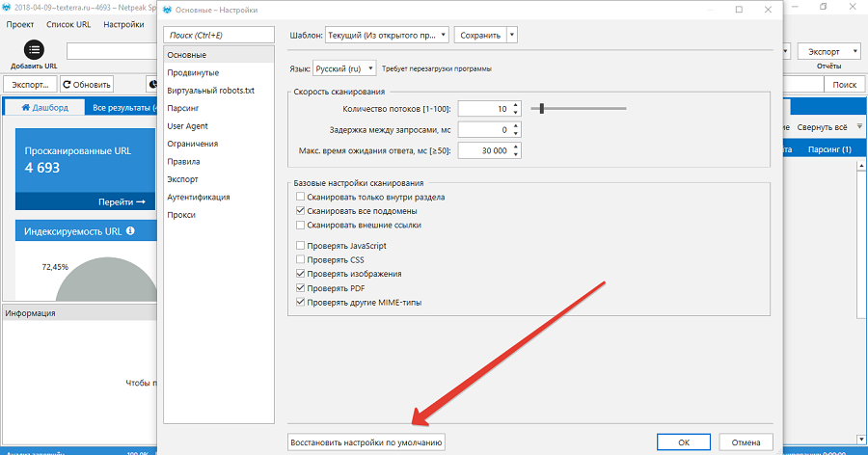Click the filter icon next to Свернуть всё
This screenshot has height=455, width=868.
click(x=859, y=126)
